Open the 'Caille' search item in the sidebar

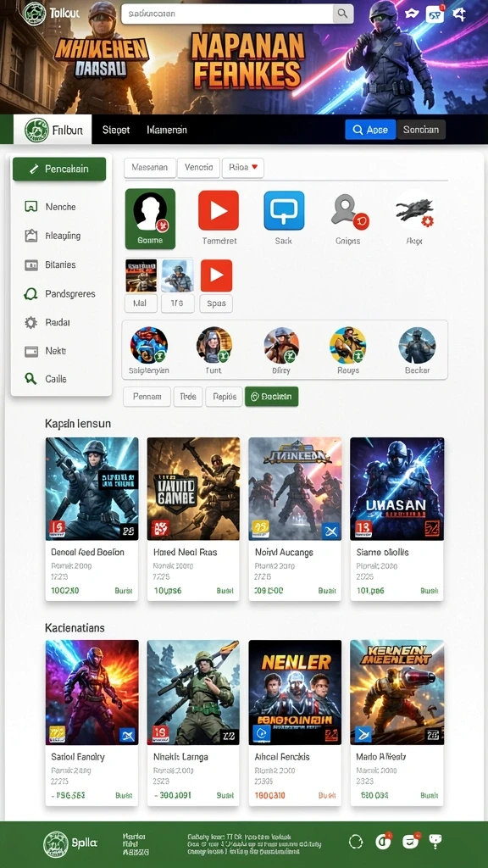(61, 379)
